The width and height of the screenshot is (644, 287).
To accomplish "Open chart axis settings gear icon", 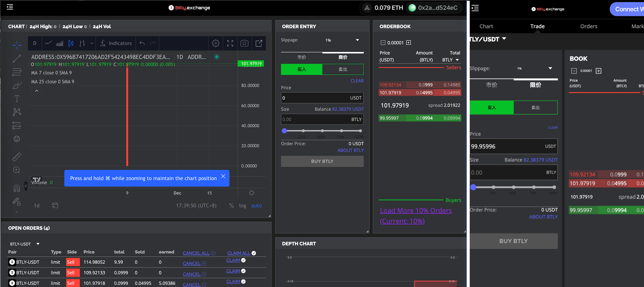I will point(252,193).
